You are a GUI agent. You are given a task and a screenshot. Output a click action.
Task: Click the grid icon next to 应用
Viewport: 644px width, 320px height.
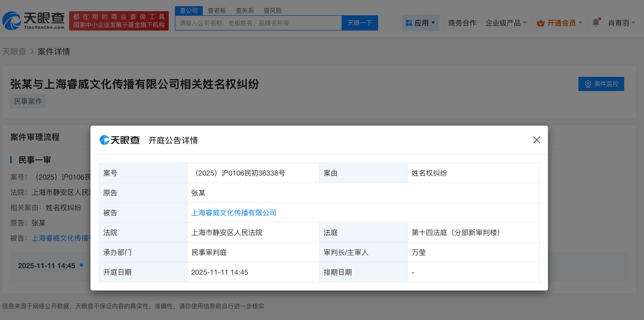[x=409, y=23]
